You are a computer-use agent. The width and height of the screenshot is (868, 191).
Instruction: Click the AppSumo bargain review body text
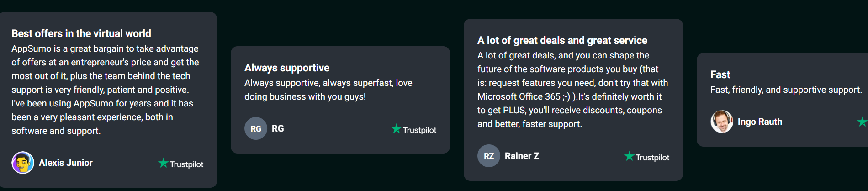point(105,90)
